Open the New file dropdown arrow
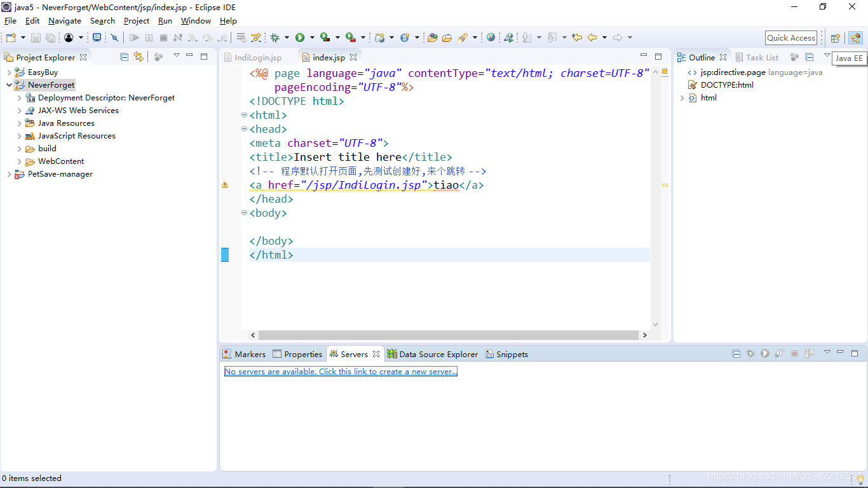Screen dimensions: 868x488 [23, 38]
